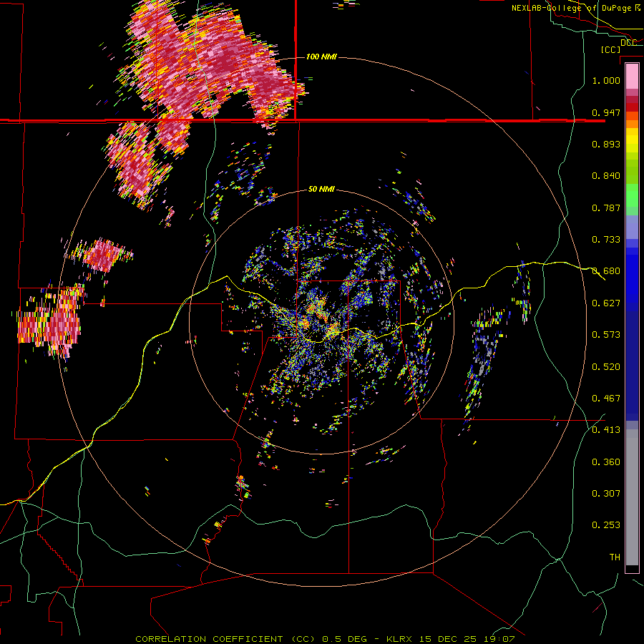Click the 0.413 legend value
Viewport: 644px width, 644px height.
pyautogui.click(x=606, y=430)
